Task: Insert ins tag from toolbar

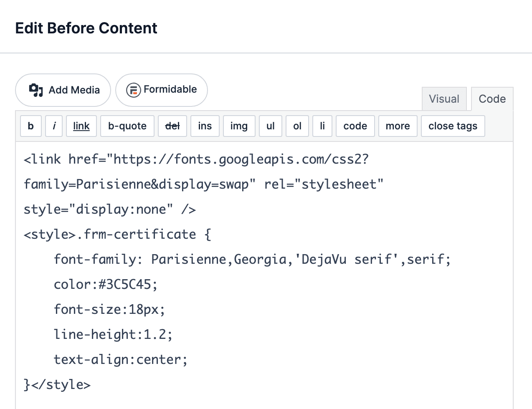Action: point(205,126)
